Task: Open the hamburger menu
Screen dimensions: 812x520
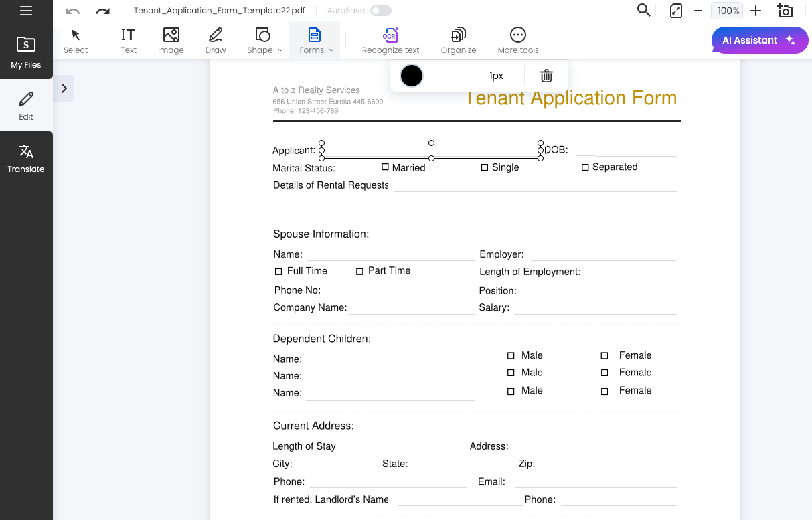Action: (x=26, y=11)
